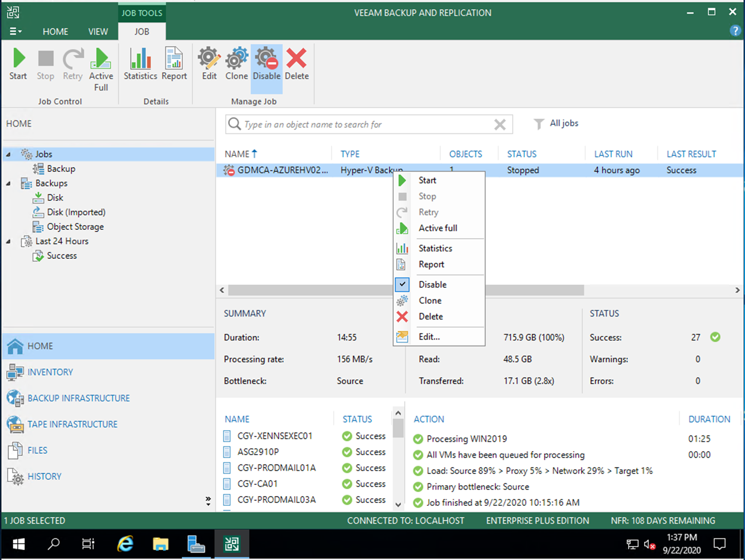The width and height of the screenshot is (745, 560).
Task: Open File Explorer from taskbar
Action: click(x=161, y=544)
